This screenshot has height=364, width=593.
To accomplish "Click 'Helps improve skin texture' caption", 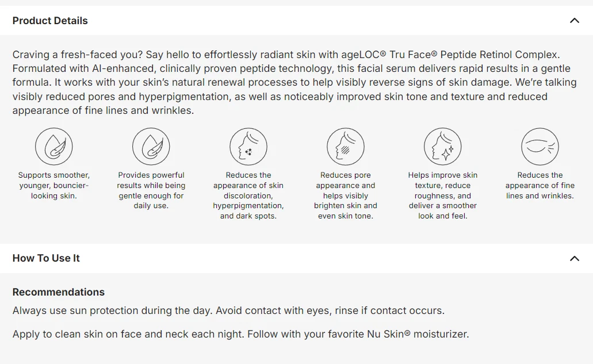I will point(443,196).
